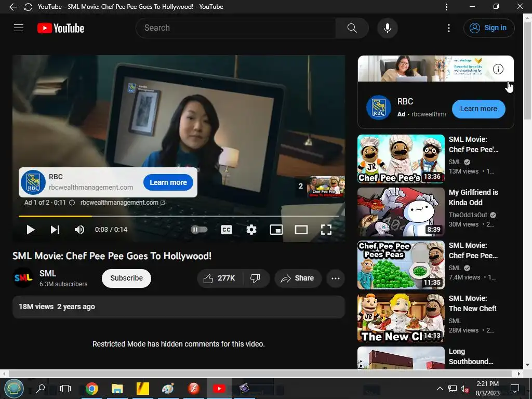532x399 pixels.
Task: Open Chef Pee Pee Pees Peas thumbnail
Action: coord(401,265)
